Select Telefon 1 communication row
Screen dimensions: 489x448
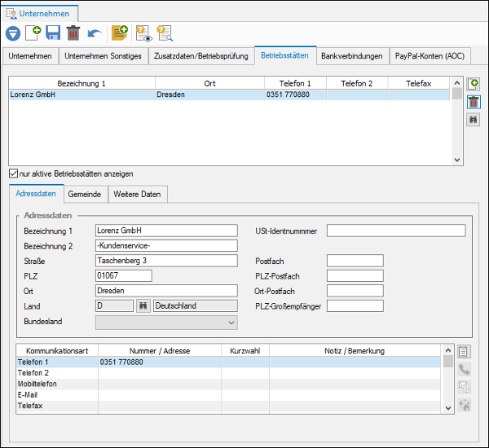click(228, 362)
